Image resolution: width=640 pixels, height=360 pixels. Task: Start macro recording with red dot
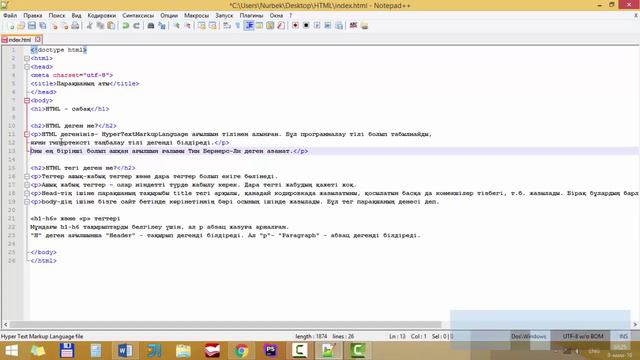[295, 26]
